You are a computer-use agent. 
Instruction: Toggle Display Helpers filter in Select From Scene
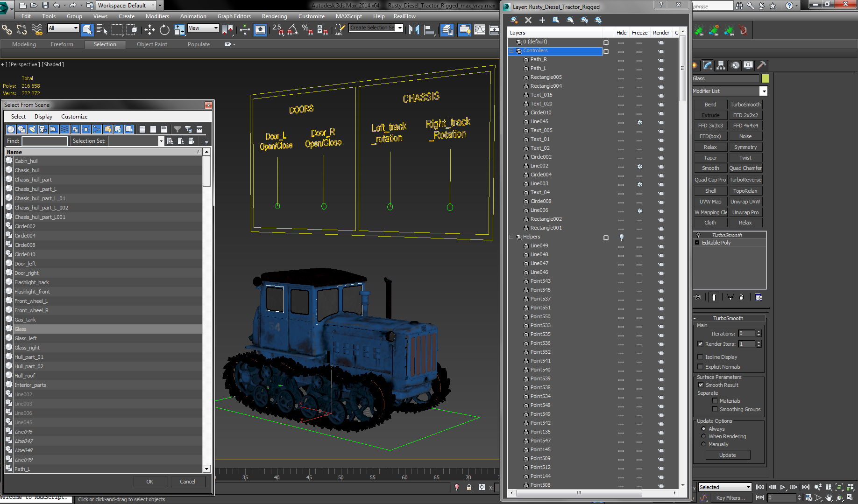pyautogui.click(x=54, y=129)
